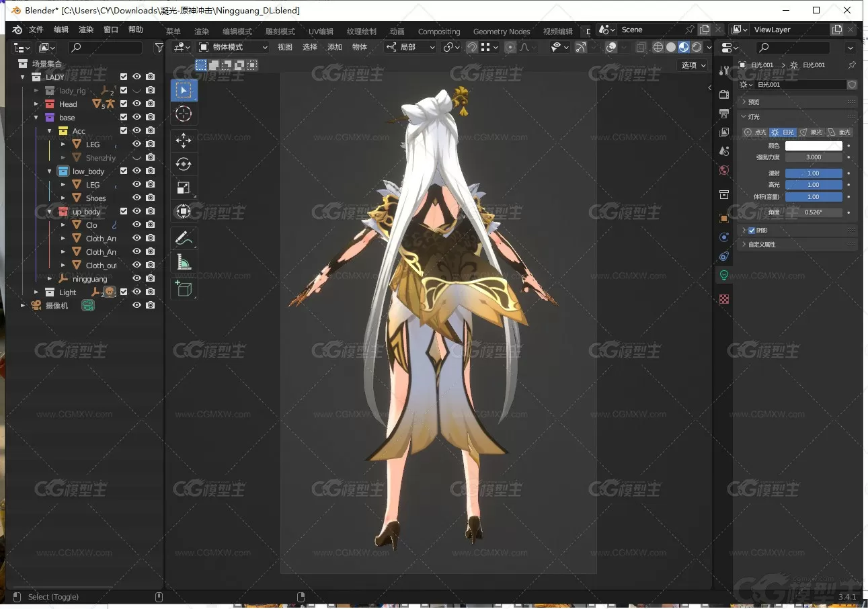Uncheck the low_body collection checkbox
Image resolution: width=868 pixels, height=609 pixels.
tap(124, 171)
